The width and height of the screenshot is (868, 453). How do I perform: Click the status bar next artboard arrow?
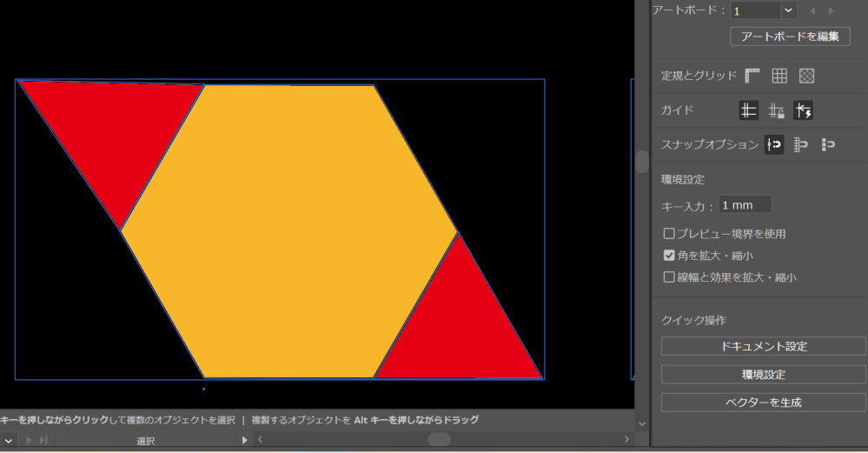29,440
